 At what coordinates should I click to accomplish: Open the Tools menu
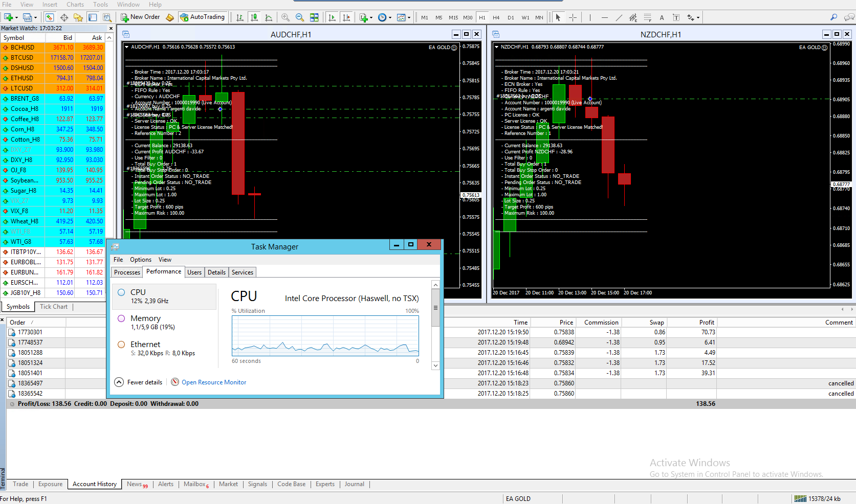[x=101, y=5]
